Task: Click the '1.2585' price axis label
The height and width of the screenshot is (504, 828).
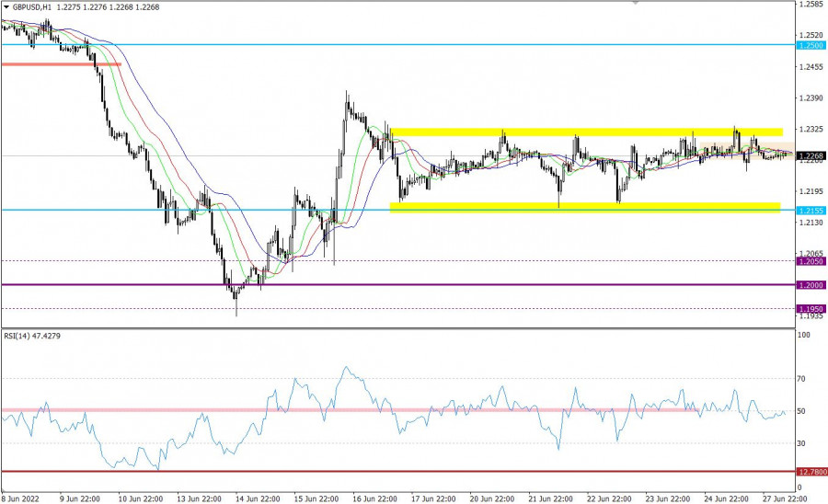Action: point(812,5)
